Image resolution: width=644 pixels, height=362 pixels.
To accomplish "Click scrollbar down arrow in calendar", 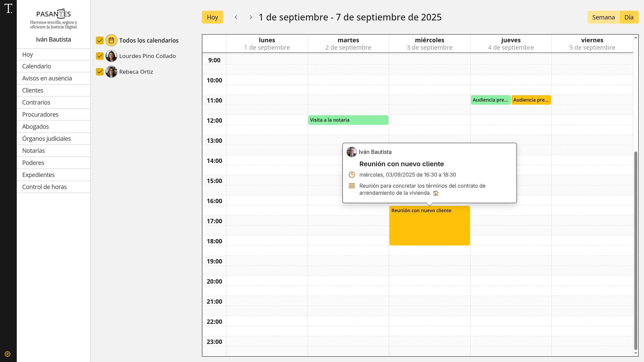I will (635, 353).
